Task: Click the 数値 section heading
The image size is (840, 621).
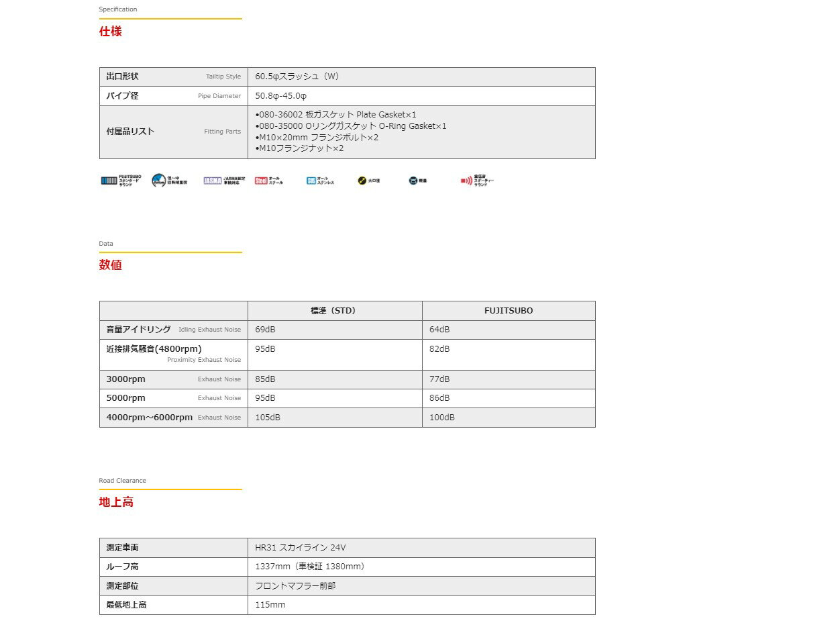Action: click(x=111, y=265)
